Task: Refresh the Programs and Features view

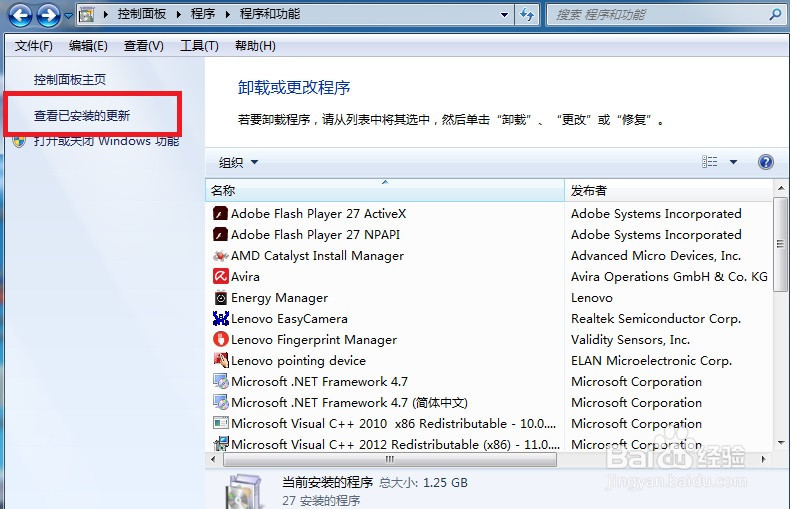Action: click(x=527, y=15)
